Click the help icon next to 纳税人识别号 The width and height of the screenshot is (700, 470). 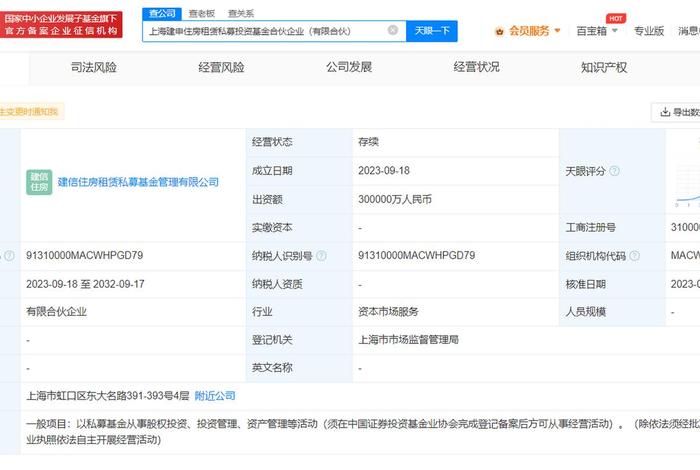pos(321,256)
